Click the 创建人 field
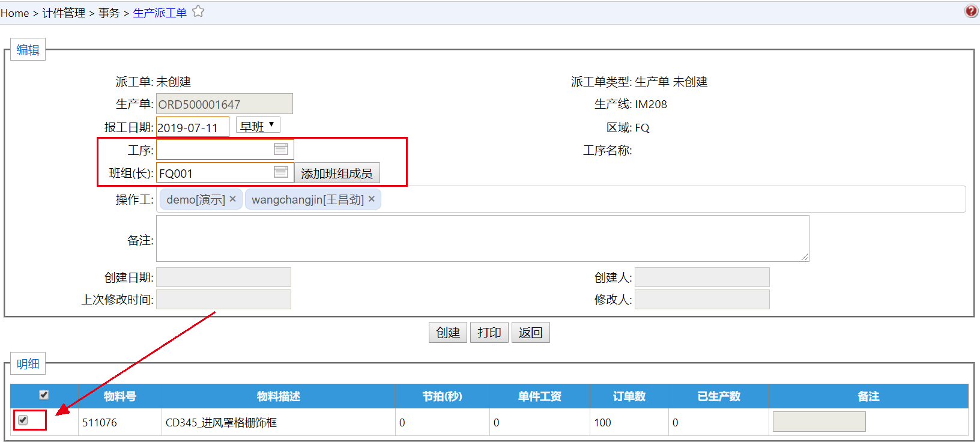The width and height of the screenshot is (980, 445). 702,277
